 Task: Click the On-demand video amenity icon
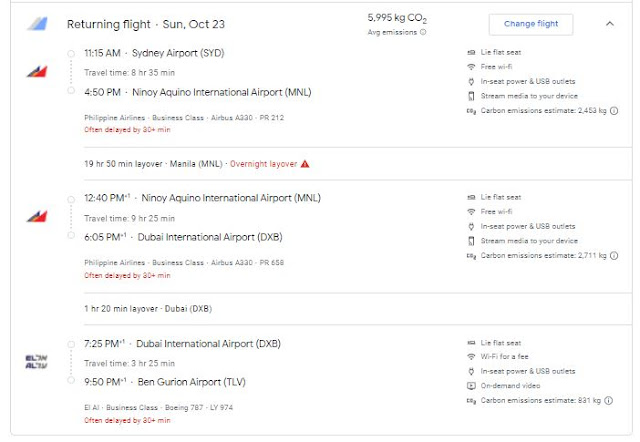coord(471,385)
